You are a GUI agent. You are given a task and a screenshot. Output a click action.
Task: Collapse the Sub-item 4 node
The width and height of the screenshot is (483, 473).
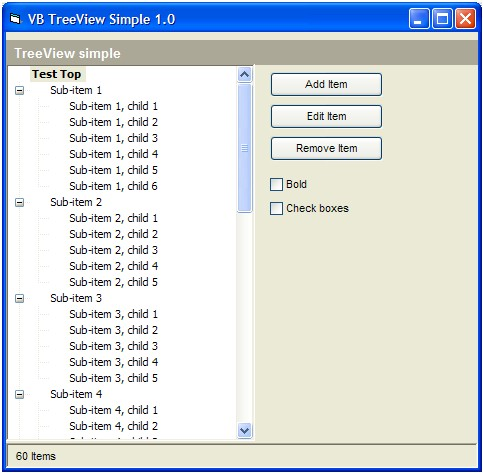(20, 394)
